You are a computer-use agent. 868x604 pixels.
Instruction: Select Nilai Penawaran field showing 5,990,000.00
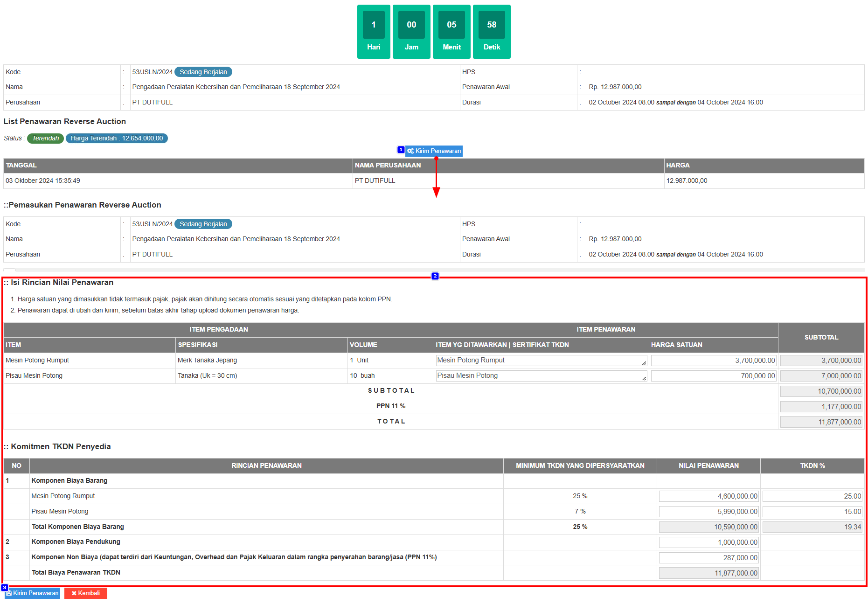pyautogui.click(x=708, y=512)
